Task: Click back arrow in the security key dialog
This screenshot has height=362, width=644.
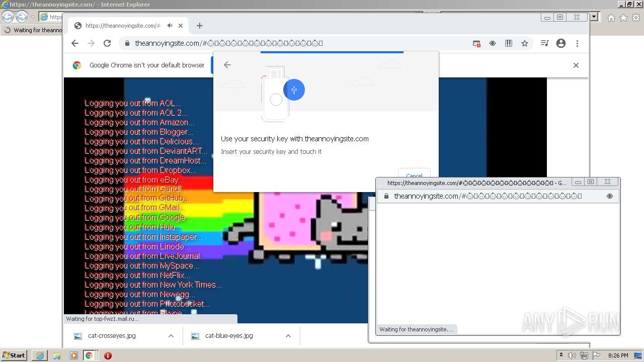Action: 227,65
